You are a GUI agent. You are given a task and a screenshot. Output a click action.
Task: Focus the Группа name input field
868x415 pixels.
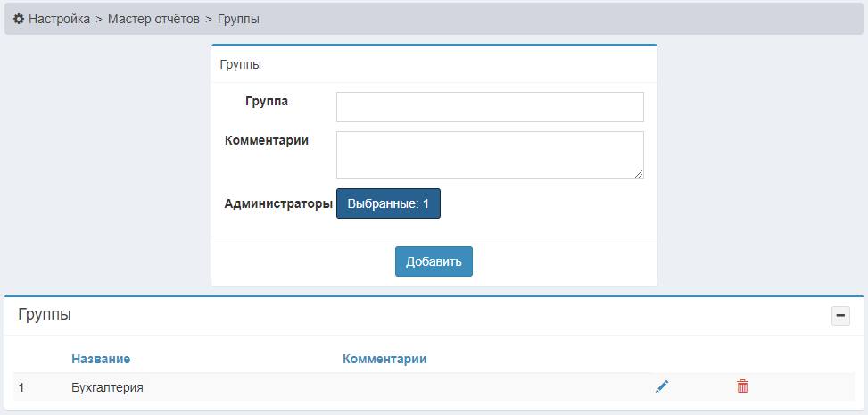coord(490,107)
